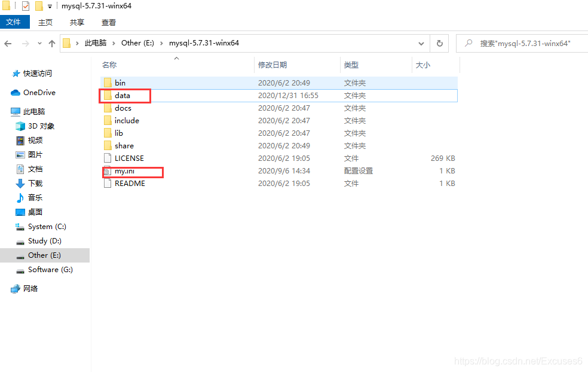The image size is (588, 372).
Task: Open the 查看 ribbon tab
Action: (109, 23)
